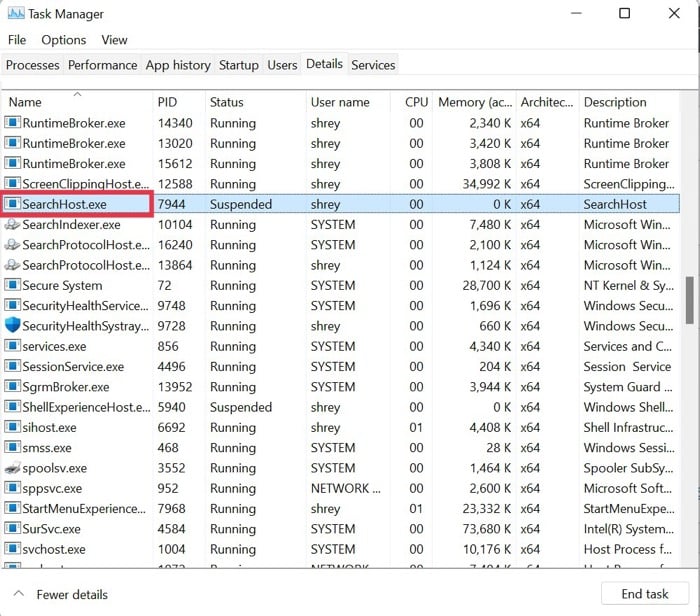Image resolution: width=700 pixels, height=616 pixels.
Task: Select the SearchIndexer.exe row name
Action: point(71,225)
